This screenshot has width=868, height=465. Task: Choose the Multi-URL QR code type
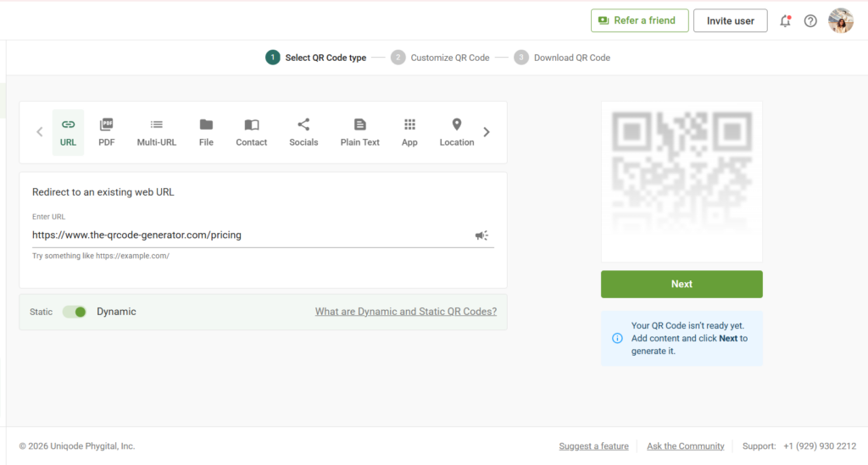point(157,132)
